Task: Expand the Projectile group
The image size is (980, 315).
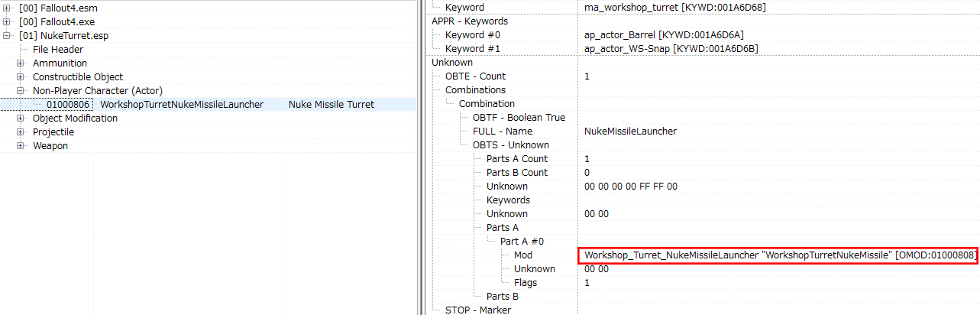Action: coord(21,132)
